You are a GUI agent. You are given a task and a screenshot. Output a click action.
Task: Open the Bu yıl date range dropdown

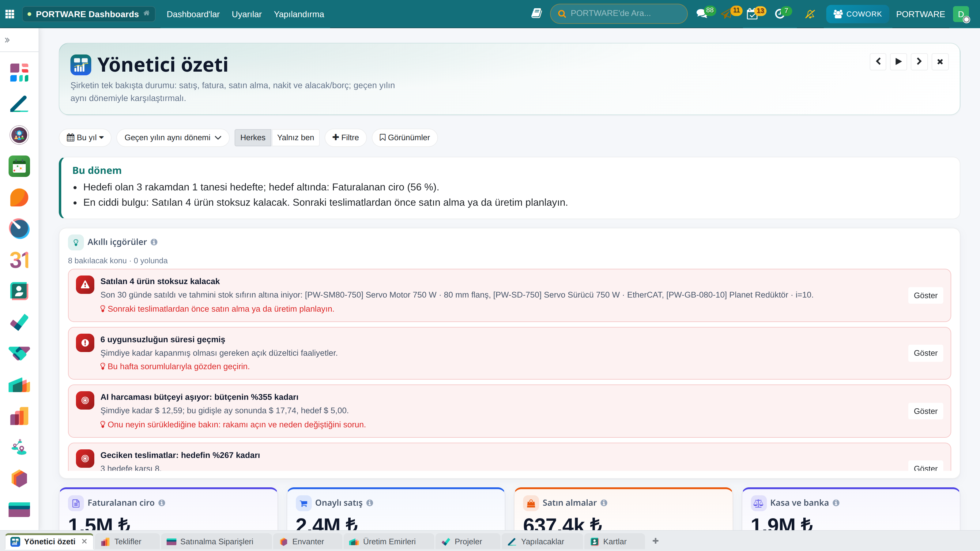coord(85,137)
